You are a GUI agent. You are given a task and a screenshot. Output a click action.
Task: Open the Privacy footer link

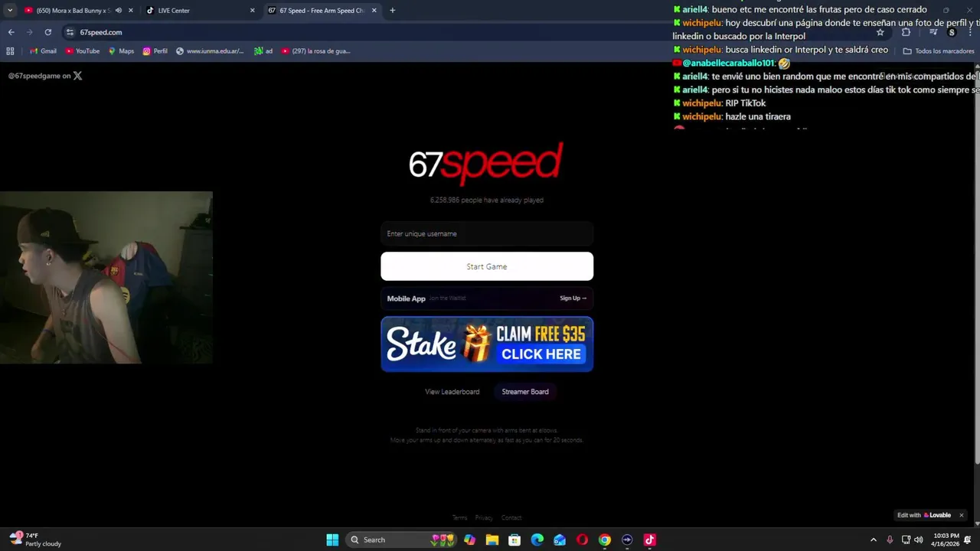click(x=484, y=518)
